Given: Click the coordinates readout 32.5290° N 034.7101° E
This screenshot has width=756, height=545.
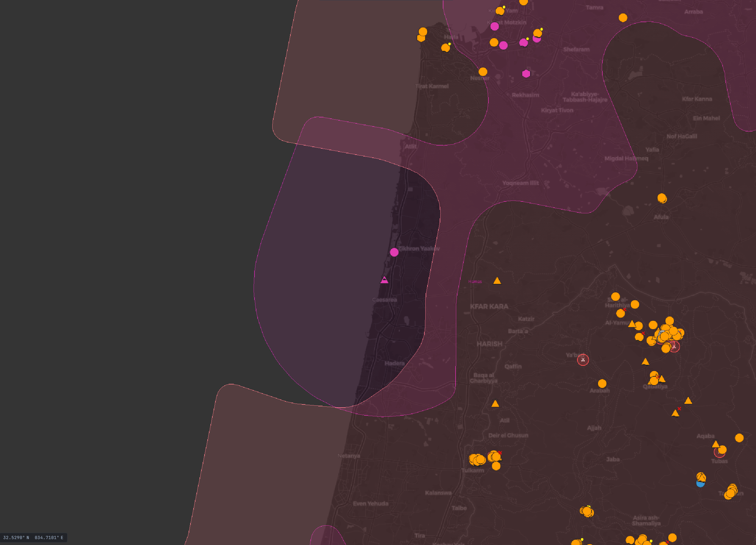Looking at the screenshot, I should pos(33,538).
